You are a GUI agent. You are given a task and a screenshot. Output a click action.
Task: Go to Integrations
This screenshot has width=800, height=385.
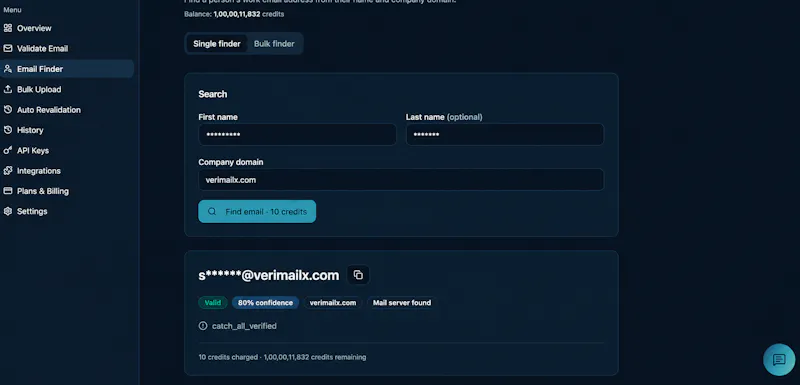(39, 171)
